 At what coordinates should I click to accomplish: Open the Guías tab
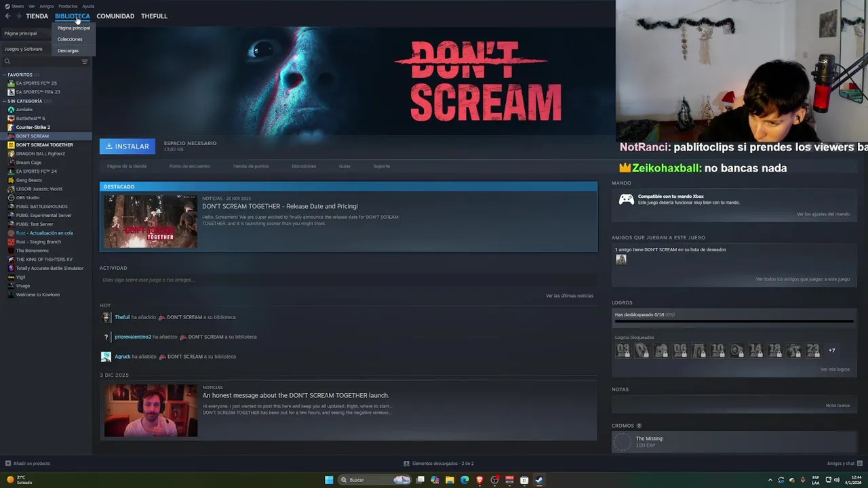pyautogui.click(x=344, y=166)
